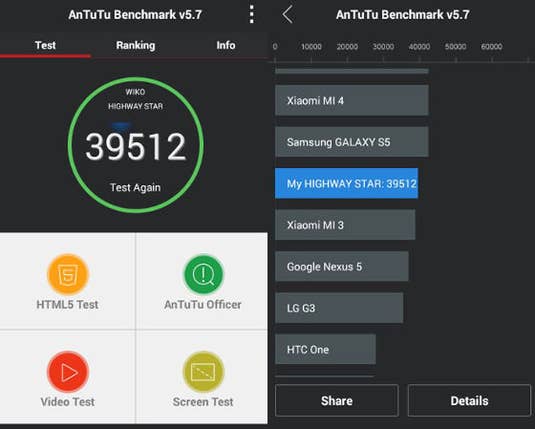
Task: Click the 10000 axis label
Action: (x=311, y=46)
